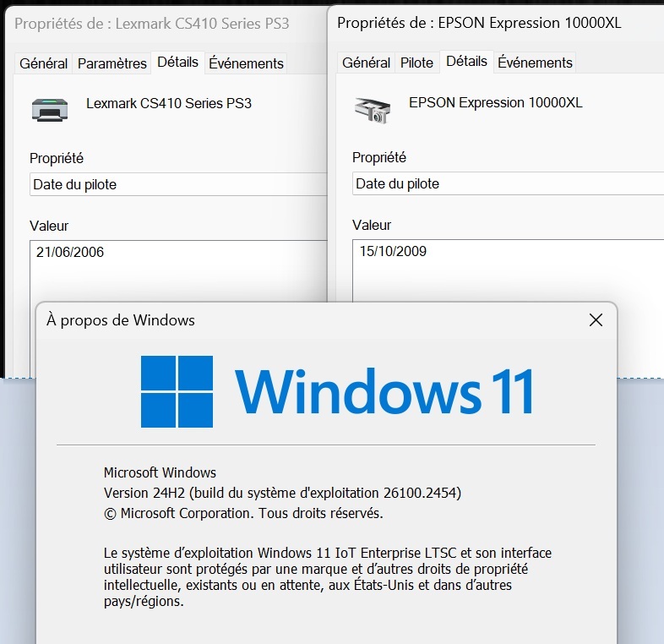Screen dimensions: 664x644
Task: Close the À propos de Windows dialog
Action: pos(596,319)
